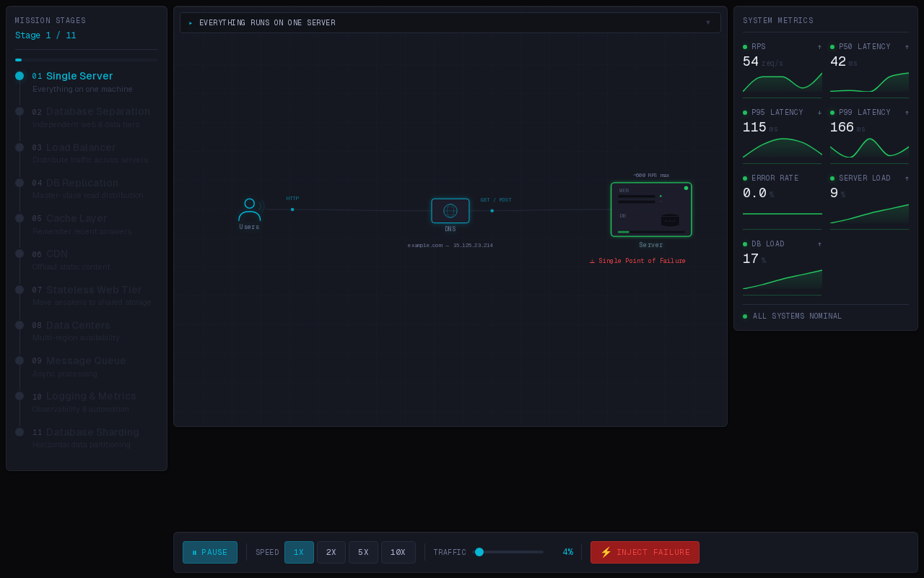Select stage 01 Single Server
This screenshot has width=924, height=578.
tap(87, 82)
